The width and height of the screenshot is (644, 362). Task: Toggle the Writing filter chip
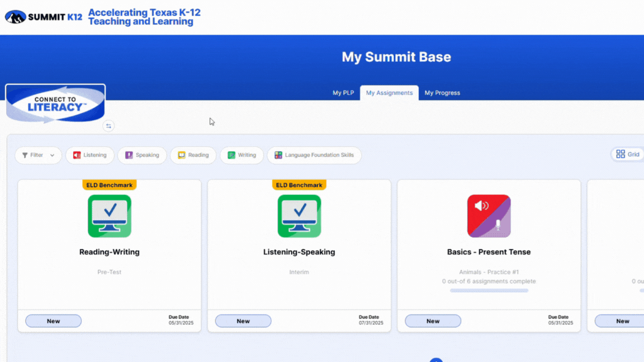click(x=242, y=155)
